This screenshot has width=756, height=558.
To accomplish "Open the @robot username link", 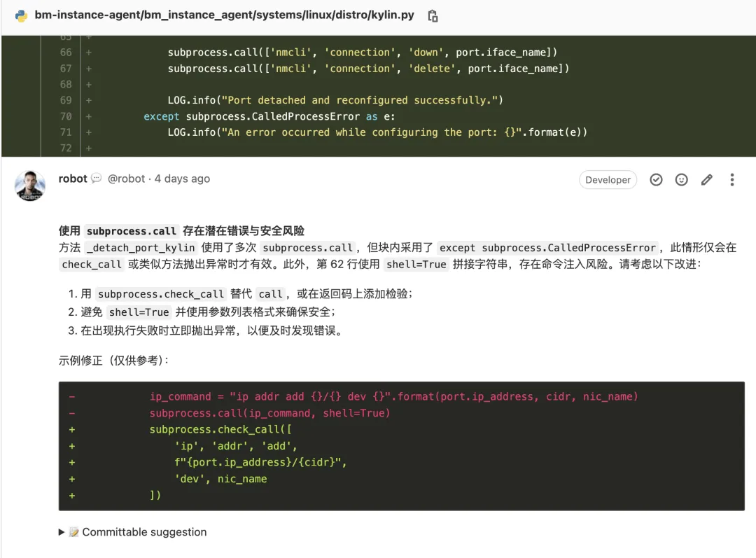I will [126, 179].
